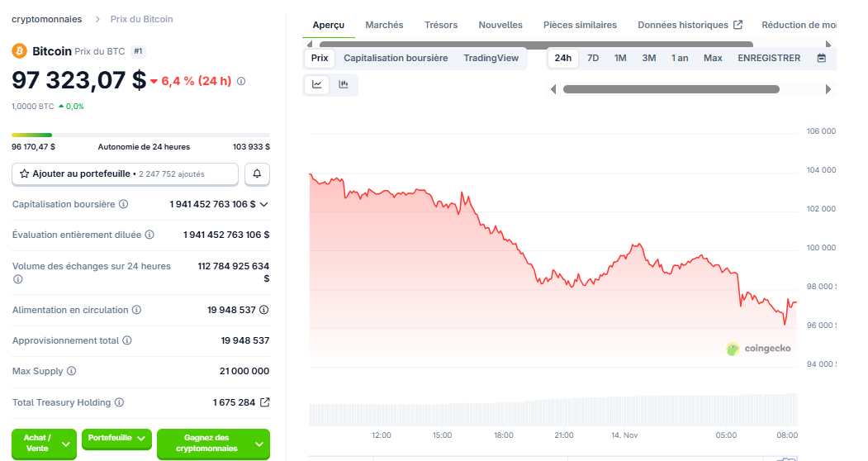Image resolution: width=868 pixels, height=461 pixels.
Task: Click the volume bars below the chart
Action: coord(553,410)
